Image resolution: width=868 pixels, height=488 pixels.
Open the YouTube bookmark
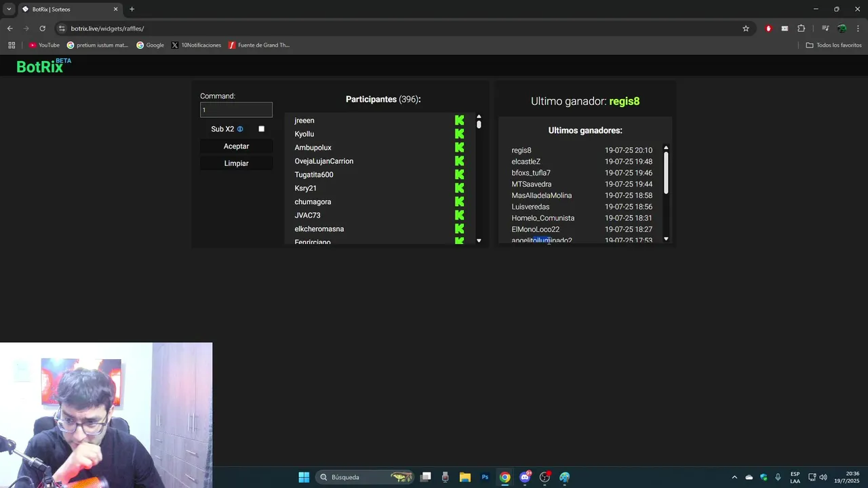[x=44, y=45]
